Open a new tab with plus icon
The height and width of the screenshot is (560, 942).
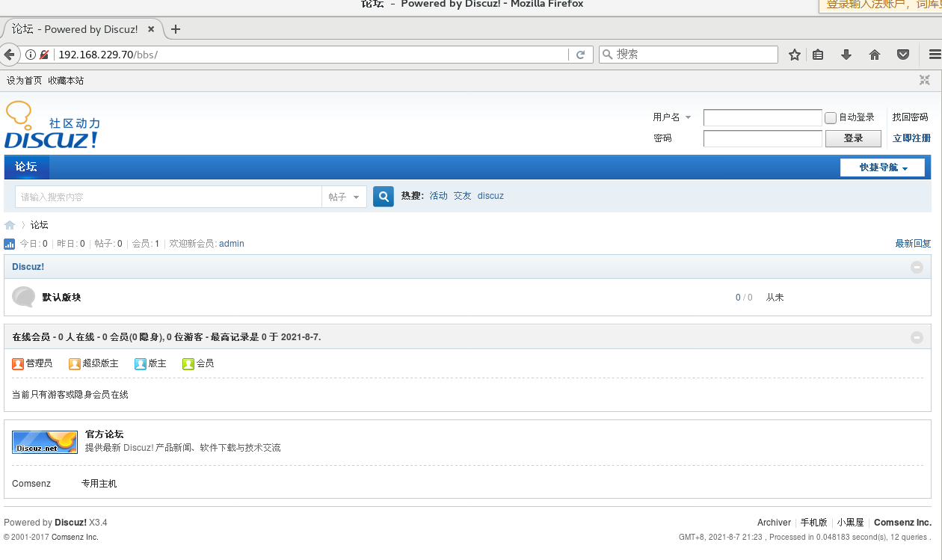[176, 29]
